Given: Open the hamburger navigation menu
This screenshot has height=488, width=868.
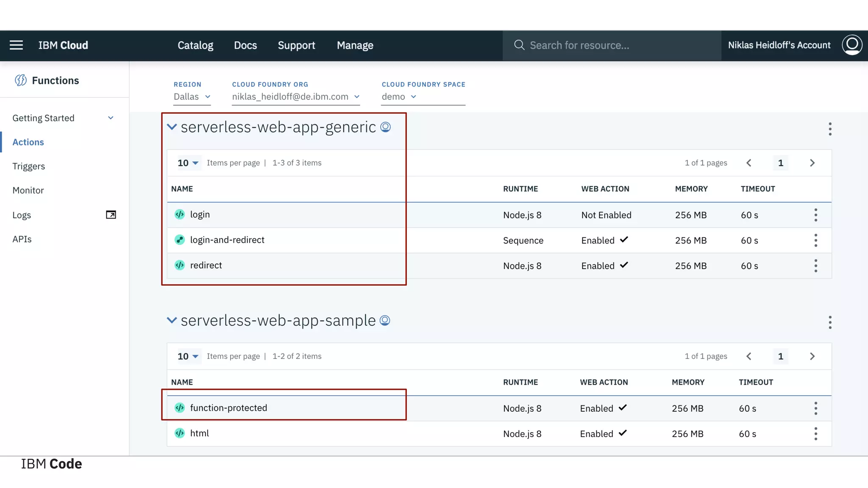Looking at the screenshot, I should click(x=16, y=45).
